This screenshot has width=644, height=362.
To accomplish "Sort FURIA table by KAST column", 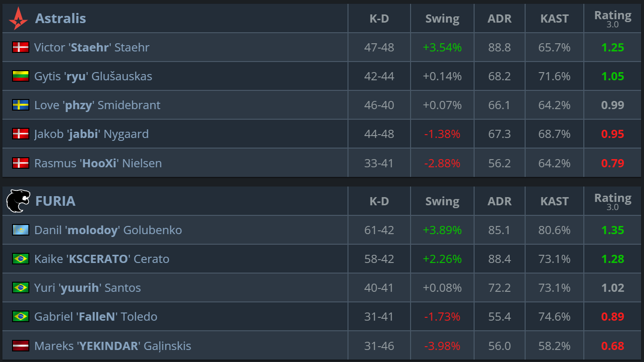I will 554,201.
